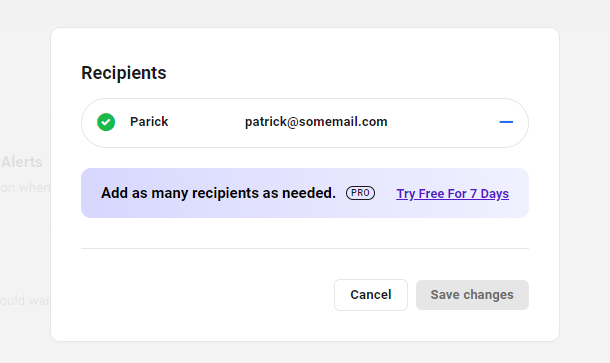This screenshot has width=610, height=363.
Task: Click the Save changes button
Action: tap(472, 295)
